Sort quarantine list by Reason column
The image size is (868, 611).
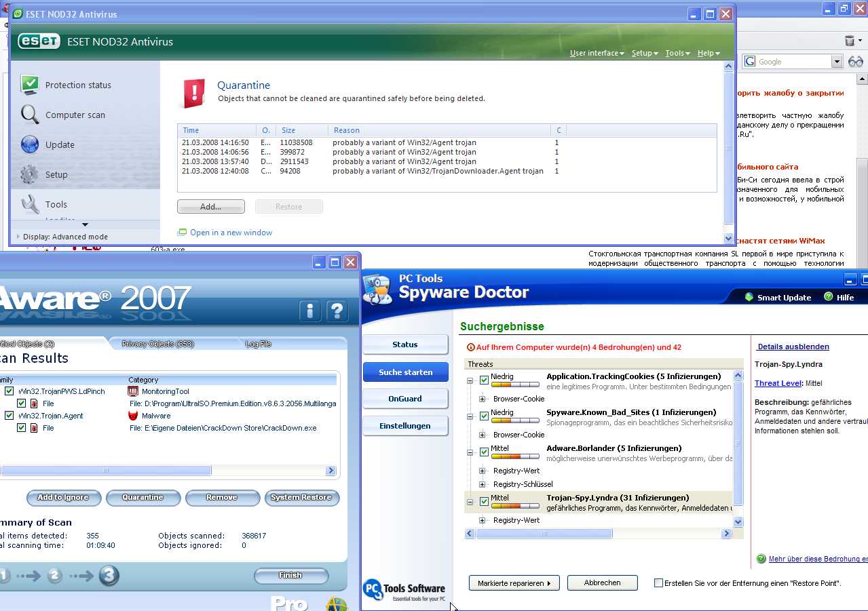(x=438, y=130)
